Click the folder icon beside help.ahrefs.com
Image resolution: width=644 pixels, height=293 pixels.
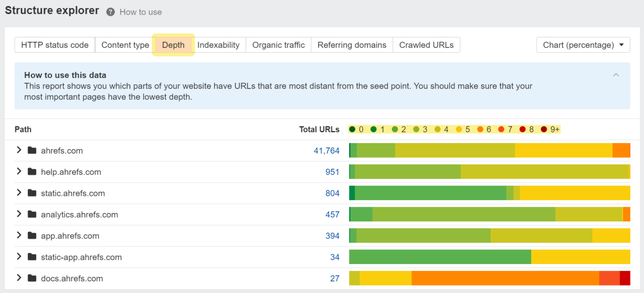pos(32,172)
